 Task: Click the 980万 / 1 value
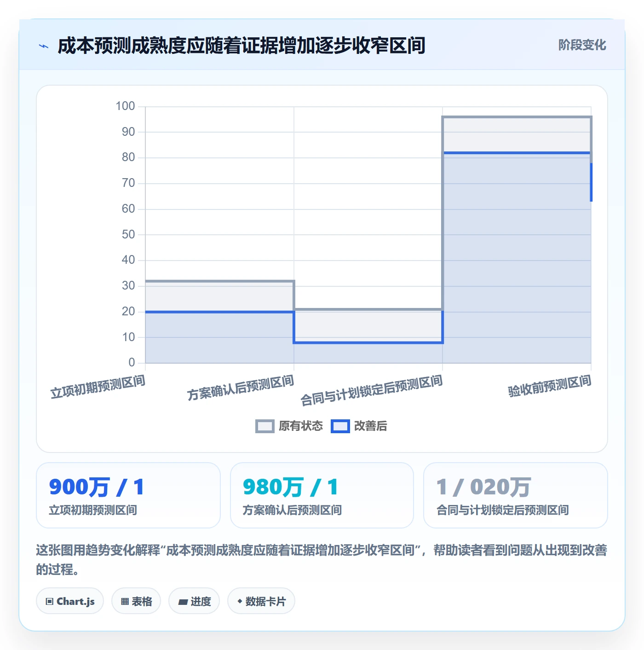[290, 487]
